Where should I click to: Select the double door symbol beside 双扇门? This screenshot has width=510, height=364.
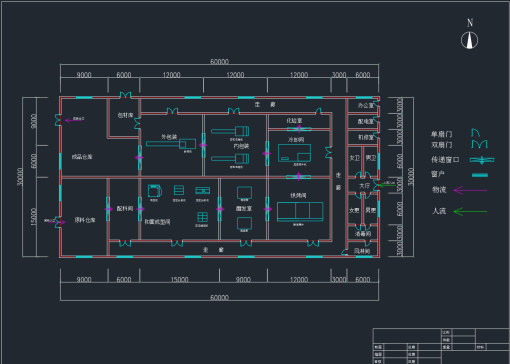(x=479, y=144)
